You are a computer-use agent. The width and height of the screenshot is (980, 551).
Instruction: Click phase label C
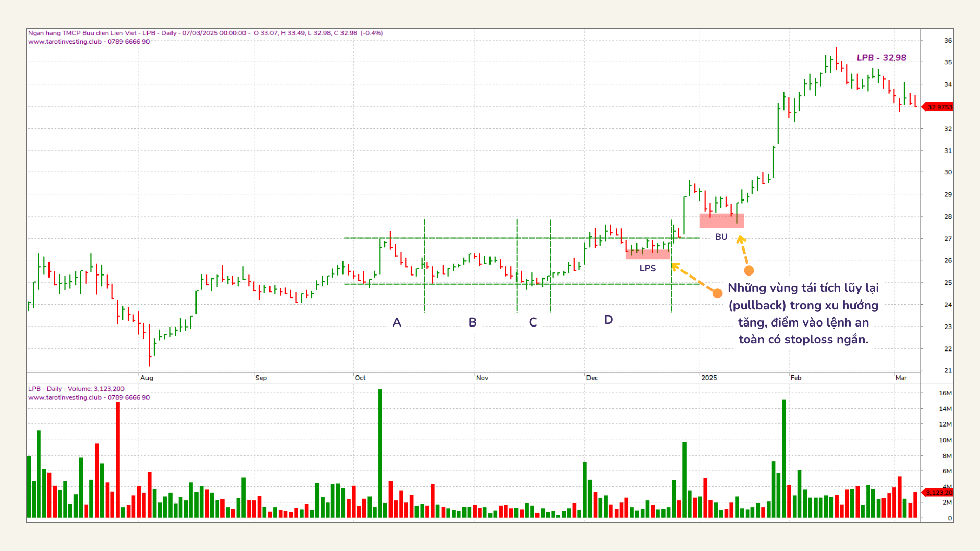[x=533, y=322]
